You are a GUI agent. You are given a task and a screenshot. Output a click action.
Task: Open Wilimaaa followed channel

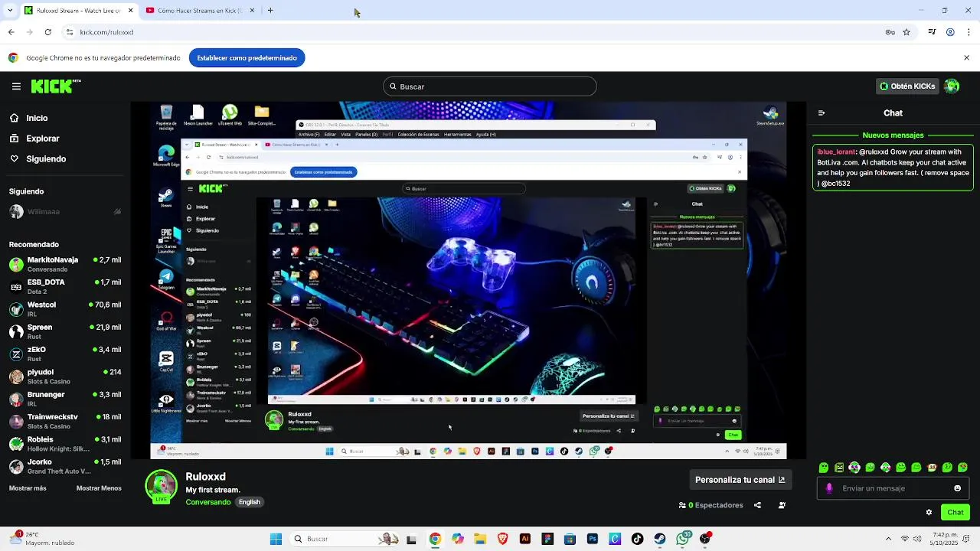(65, 212)
